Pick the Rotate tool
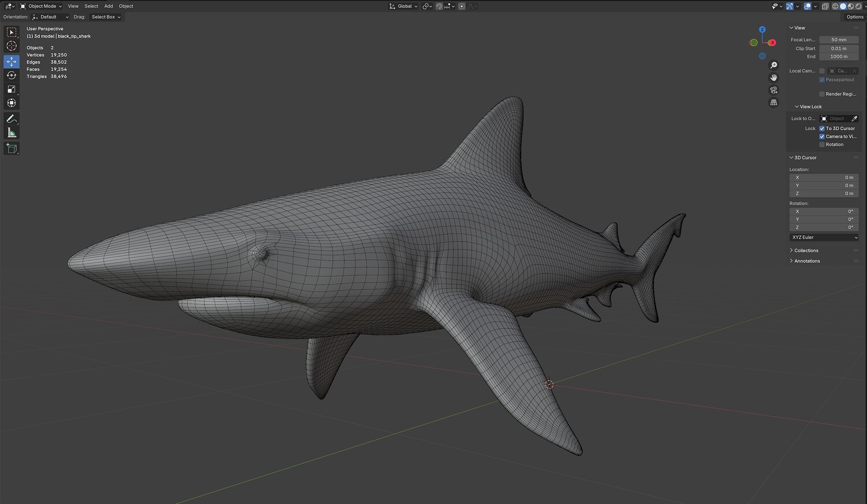 (x=12, y=75)
